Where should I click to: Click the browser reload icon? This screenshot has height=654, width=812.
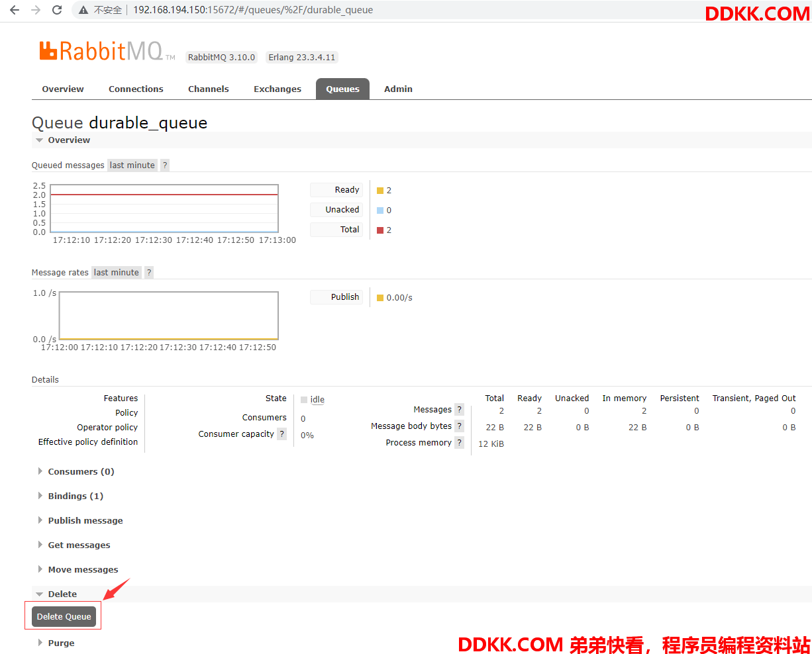tap(57, 10)
